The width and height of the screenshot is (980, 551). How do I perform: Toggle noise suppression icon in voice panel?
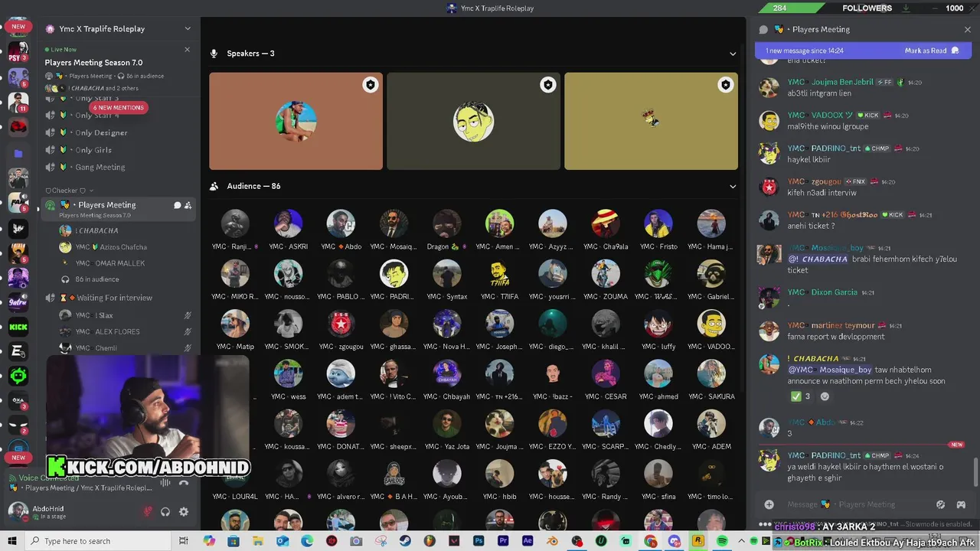click(165, 483)
